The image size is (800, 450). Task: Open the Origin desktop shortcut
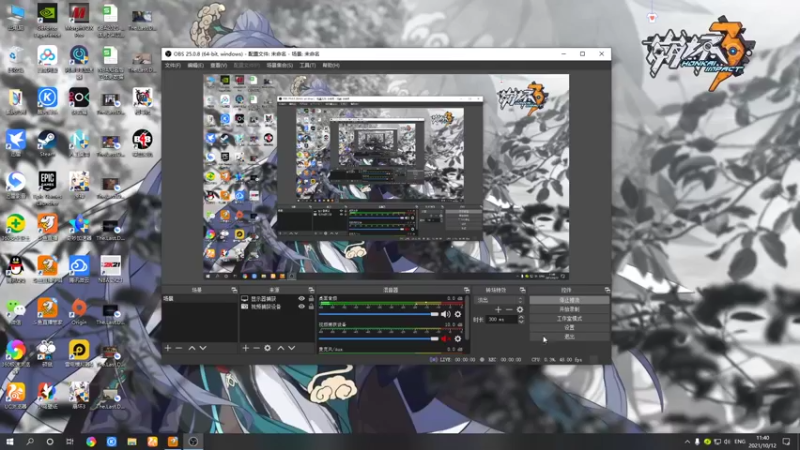point(79,312)
